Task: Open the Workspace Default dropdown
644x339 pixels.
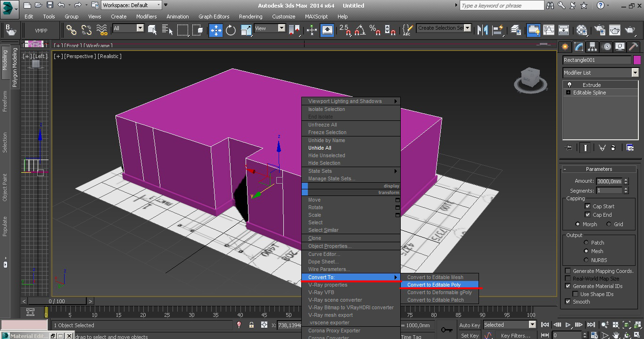Action: pyautogui.click(x=158, y=5)
